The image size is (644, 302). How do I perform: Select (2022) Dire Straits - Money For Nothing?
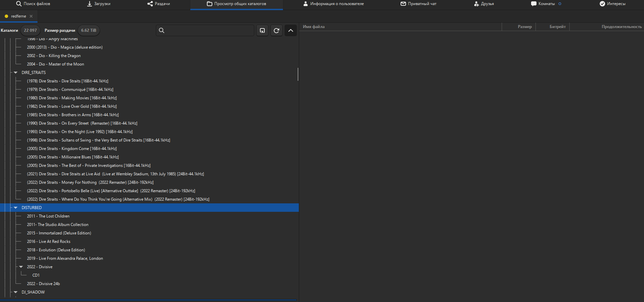(x=90, y=182)
